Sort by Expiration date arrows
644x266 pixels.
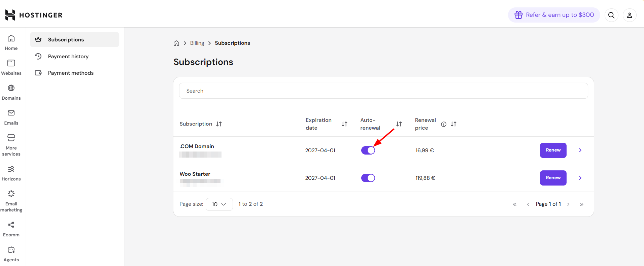(x=344, y=124)
